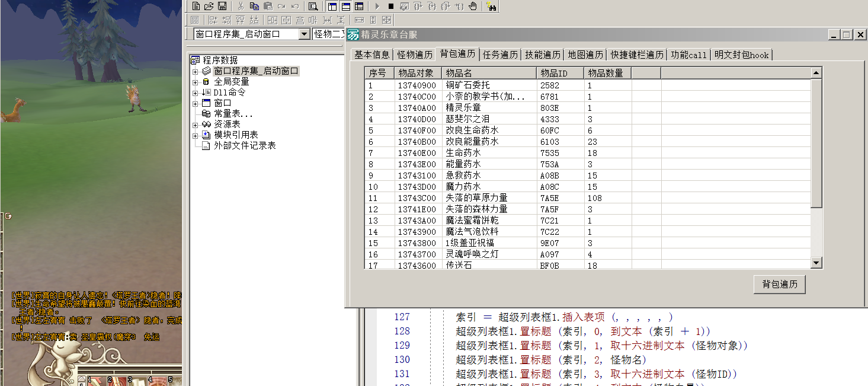Switch to the 明文封包hook tab
Screen dimensions: 868x386
741,55
